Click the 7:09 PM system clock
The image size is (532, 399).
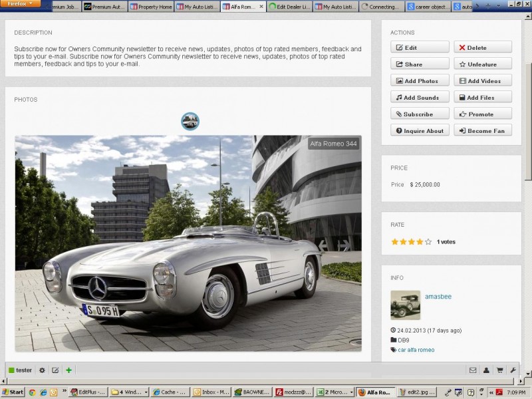(516, 392)
